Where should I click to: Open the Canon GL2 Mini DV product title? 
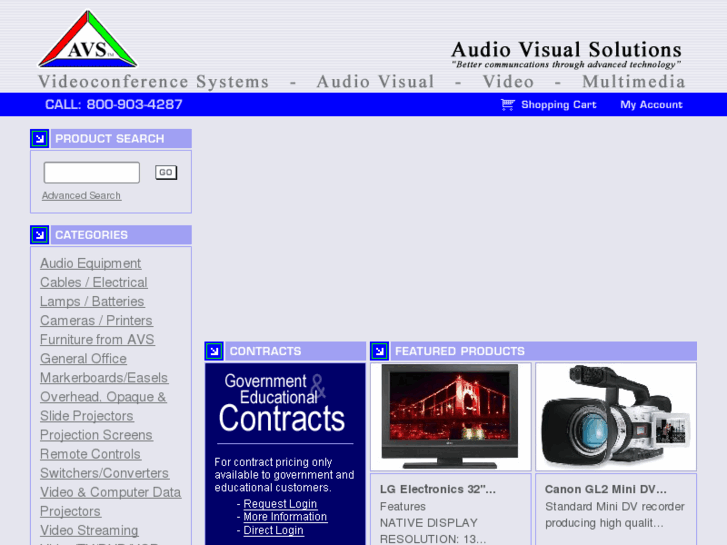pyautogui.click(x=606, y=489)
